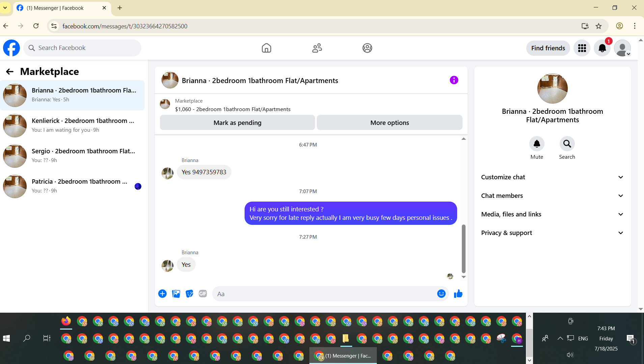Reload the page
Viewport: 644px width, 364px height.
(36, 26)
